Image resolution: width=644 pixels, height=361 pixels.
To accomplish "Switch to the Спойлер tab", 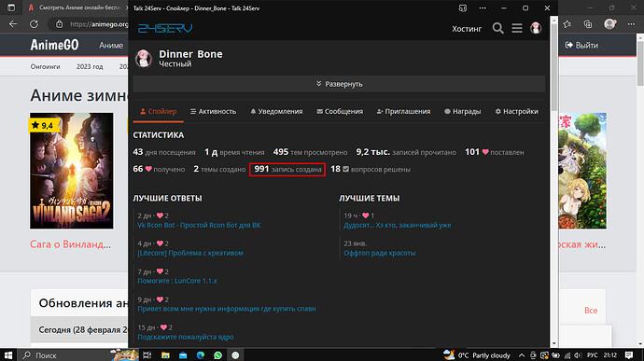I will (x=158, y=111).
